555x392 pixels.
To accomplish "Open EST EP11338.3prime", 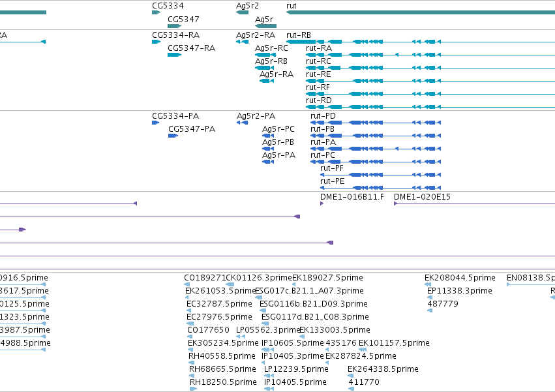I will 430,297.
